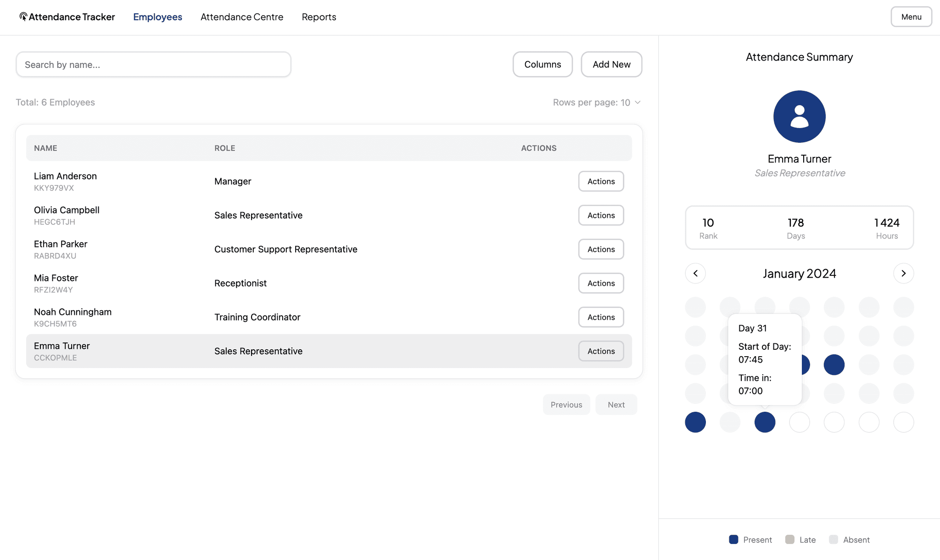940x560 pixels.
Task: Click the Attendance Tracker logo icon
Action: [x=23, y=17]
